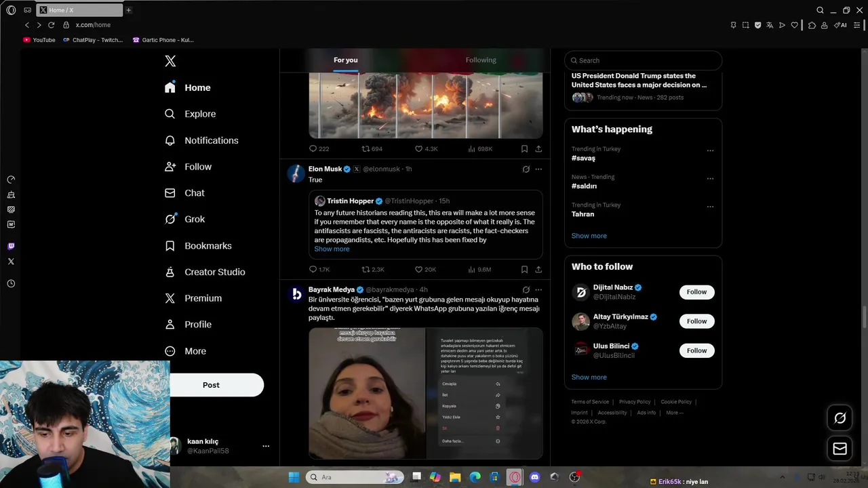Open history clock in Opera sidebar

coord(11,283)
